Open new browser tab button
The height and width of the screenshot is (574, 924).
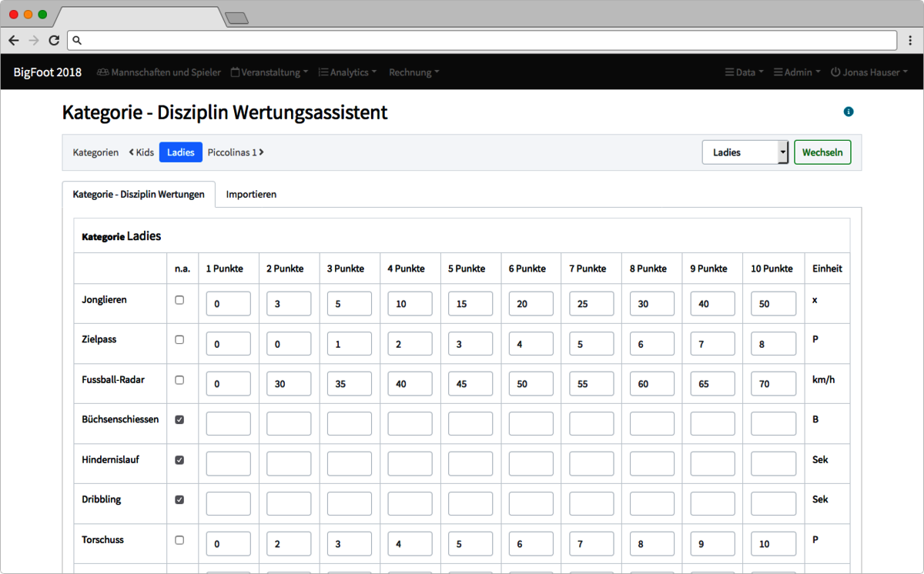click(236, 18)
